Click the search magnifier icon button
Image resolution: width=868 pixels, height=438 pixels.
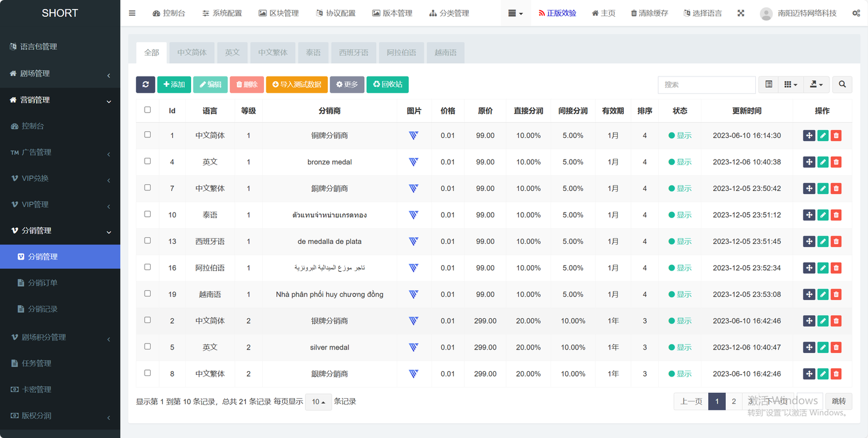tap(842, 84)
